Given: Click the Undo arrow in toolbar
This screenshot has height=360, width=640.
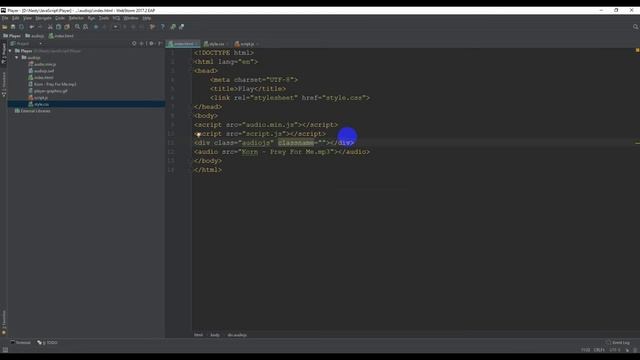Looking at the screenshot, I should (31, 27).
